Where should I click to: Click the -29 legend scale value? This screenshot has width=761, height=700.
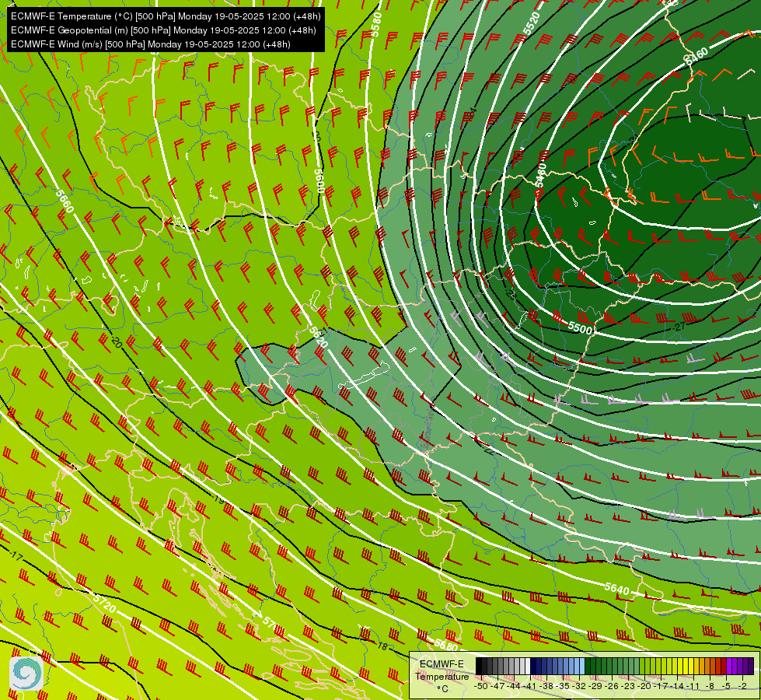(595, 686)
